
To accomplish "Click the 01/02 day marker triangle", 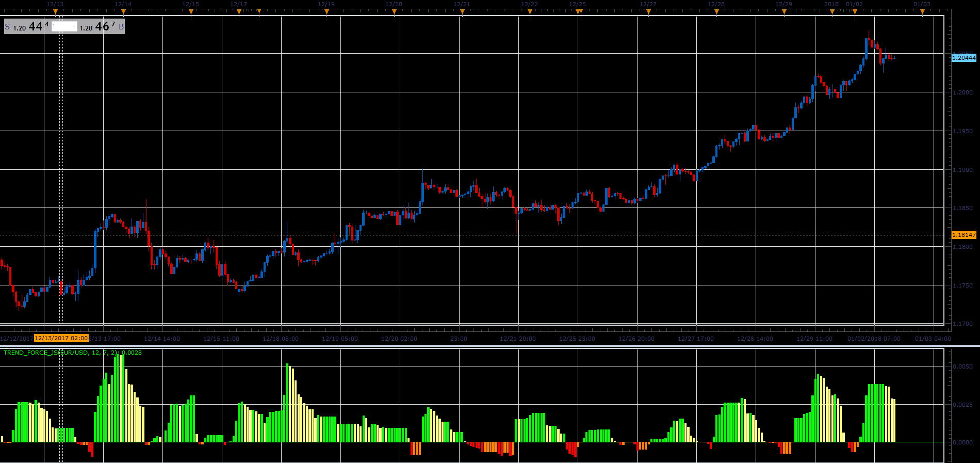I will (x=855, y=12).
